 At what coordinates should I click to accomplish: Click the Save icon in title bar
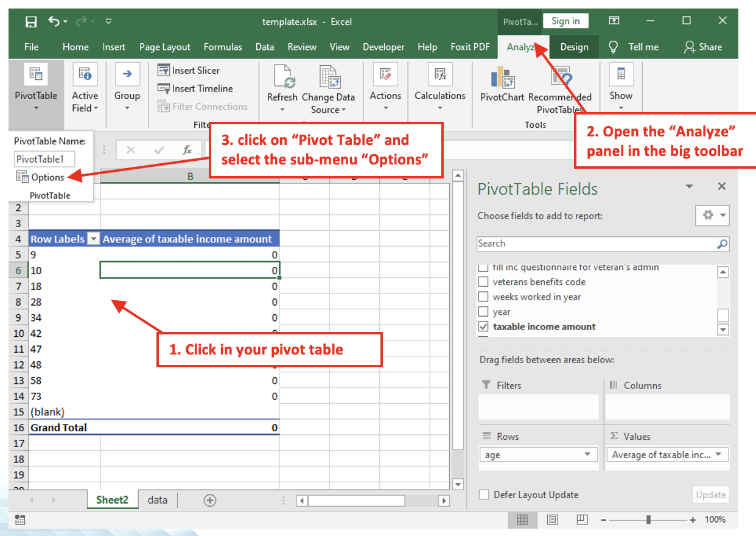click(x=31, y=22)
